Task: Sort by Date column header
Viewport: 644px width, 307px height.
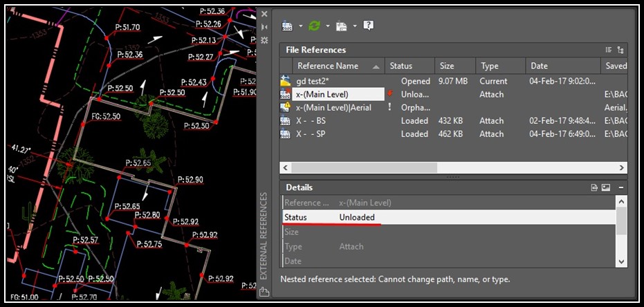Action: [x=563, y=66]
